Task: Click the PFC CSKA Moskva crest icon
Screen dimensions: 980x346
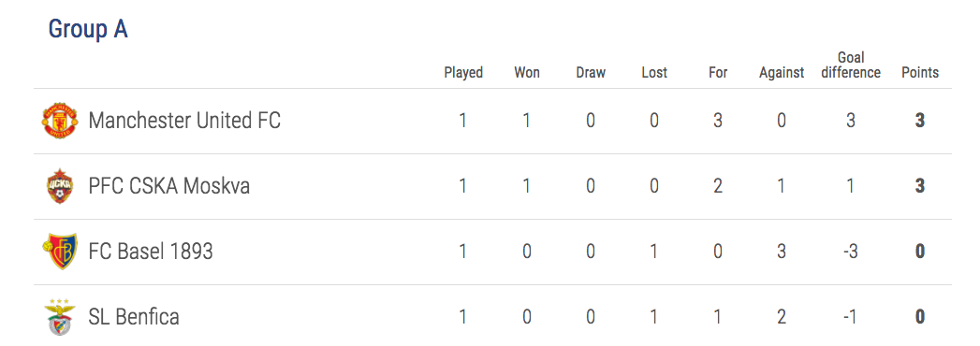Action: click(60, 186)
